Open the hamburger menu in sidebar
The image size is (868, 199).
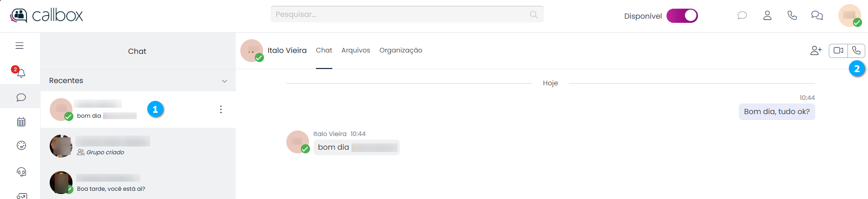[x=20, y=46]
